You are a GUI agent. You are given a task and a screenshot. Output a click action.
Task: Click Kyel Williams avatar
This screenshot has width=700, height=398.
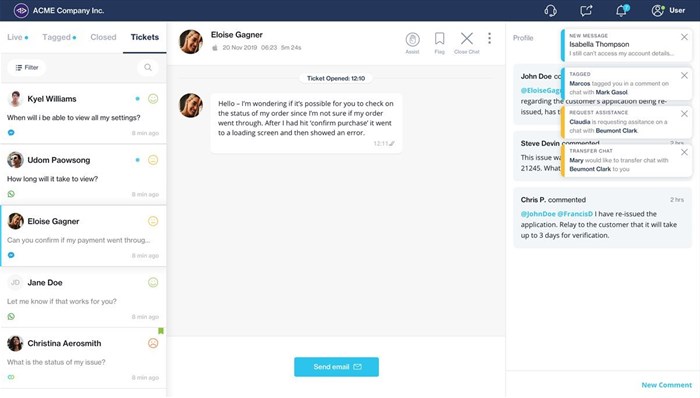click(x=15, y=99)
